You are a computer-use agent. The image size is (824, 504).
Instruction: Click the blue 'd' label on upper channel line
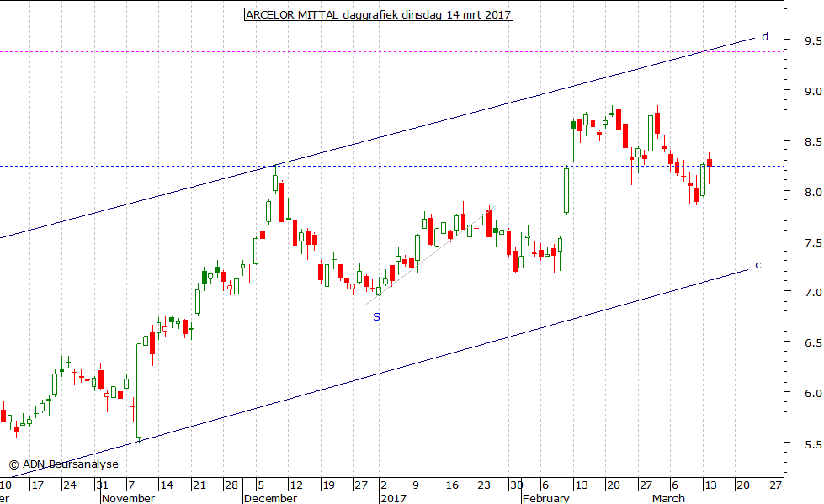coord(765,37)
